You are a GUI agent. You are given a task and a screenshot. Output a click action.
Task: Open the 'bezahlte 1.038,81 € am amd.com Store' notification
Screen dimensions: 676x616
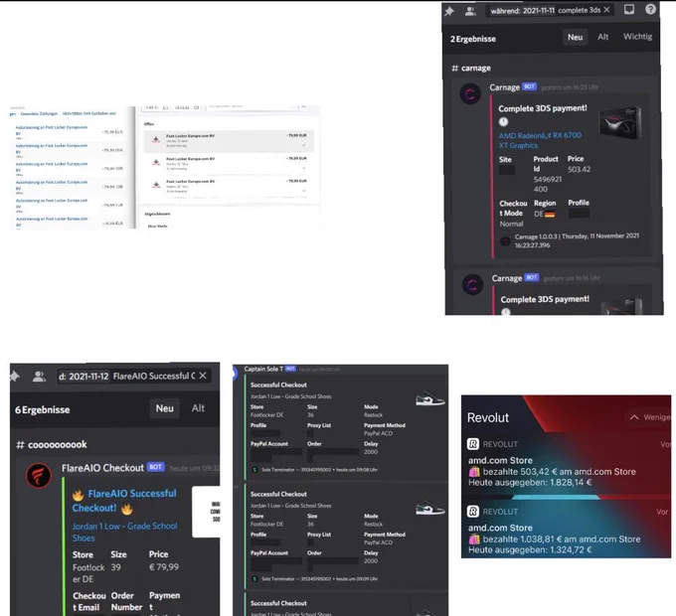pyautogui.click(x=566, y=531)
